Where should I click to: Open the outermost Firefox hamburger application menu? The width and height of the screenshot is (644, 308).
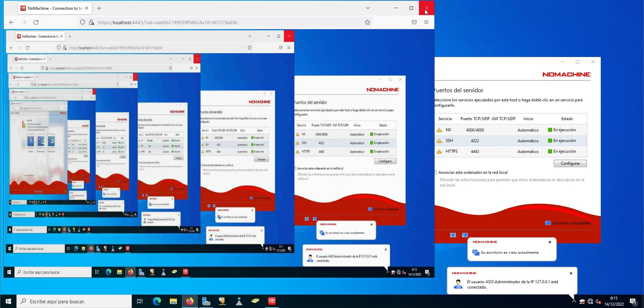pos(426,22)
